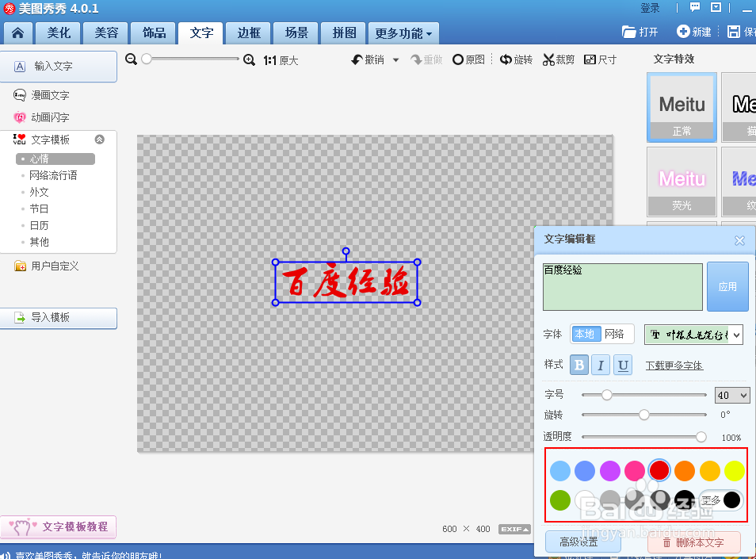The image size is (756, 559).
Task: Click the 旋转 rotation slider handle
Action: coord(644,415)
